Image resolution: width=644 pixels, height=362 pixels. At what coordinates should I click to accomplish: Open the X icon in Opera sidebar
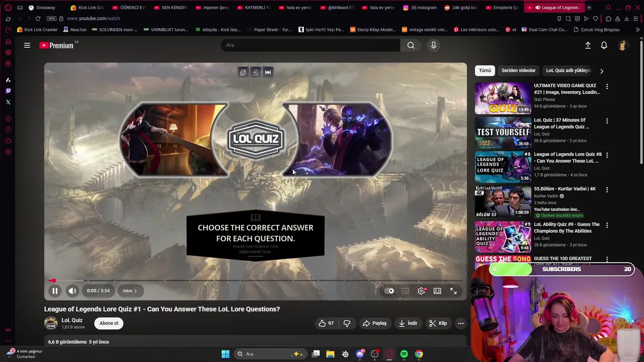8,102
